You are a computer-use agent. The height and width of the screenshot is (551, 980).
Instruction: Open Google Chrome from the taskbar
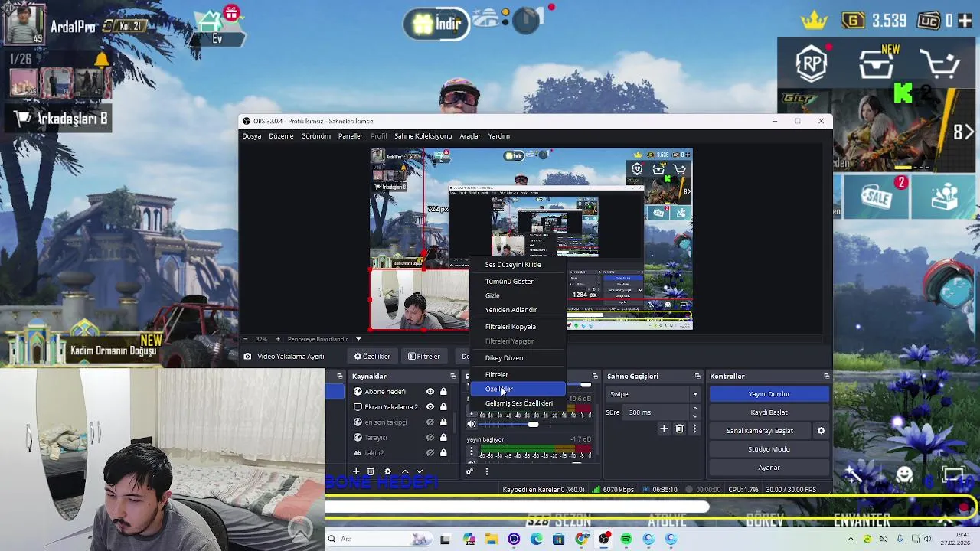click(582, 540)
